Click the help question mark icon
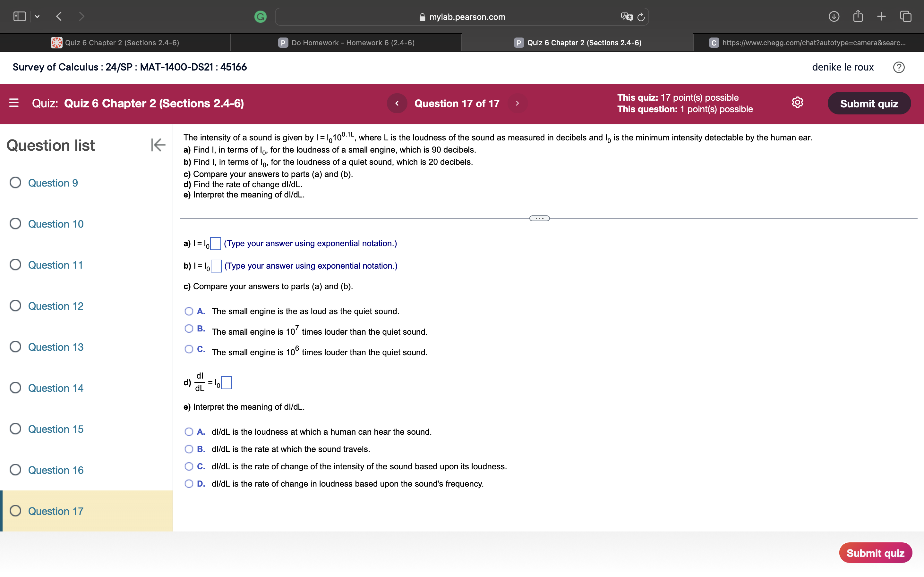The image size is (924, 577). click(900, 67)
